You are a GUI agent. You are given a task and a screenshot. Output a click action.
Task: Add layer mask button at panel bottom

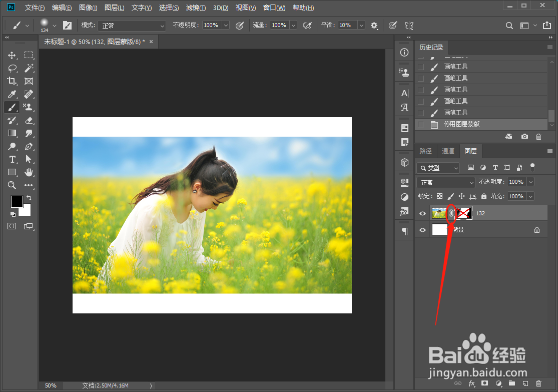[x=485, y=383]
